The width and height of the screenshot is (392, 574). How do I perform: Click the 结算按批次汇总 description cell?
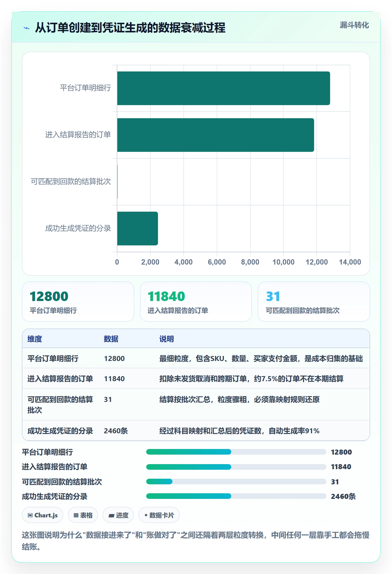click(x=239, y=399)
